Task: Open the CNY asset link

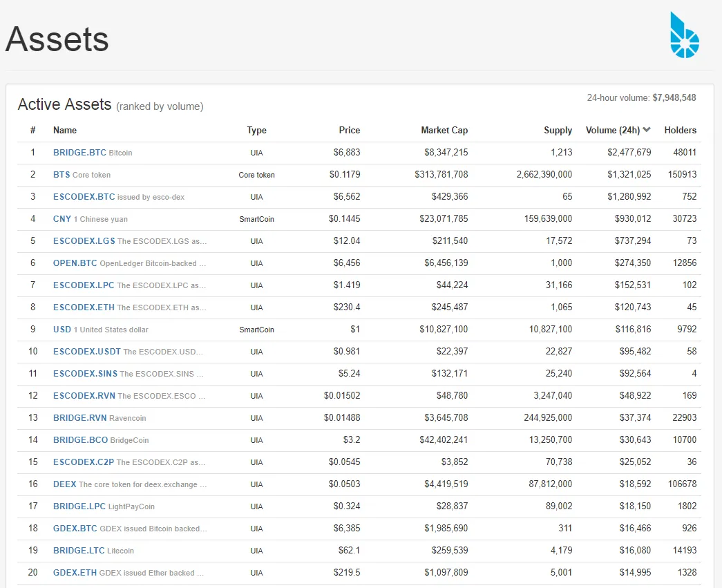Action: coord(62,219)
